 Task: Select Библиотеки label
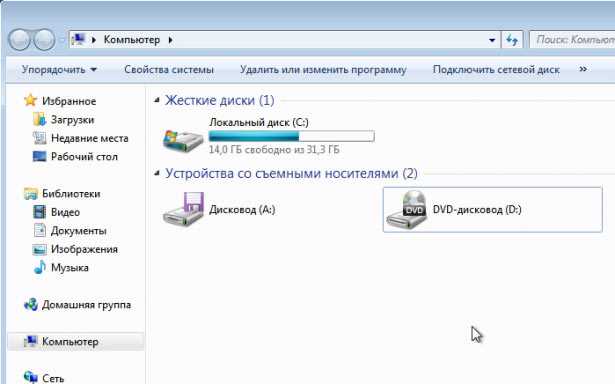(71, 194)
